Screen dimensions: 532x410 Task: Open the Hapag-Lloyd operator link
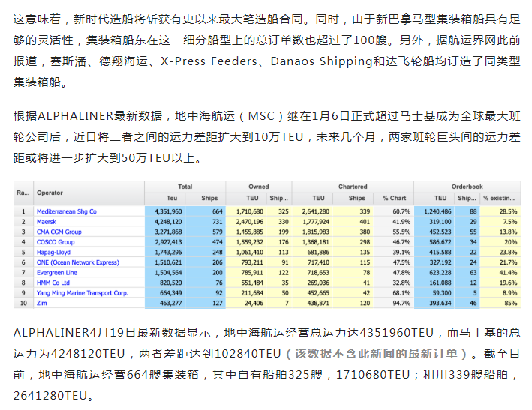[x=53, y=252]
